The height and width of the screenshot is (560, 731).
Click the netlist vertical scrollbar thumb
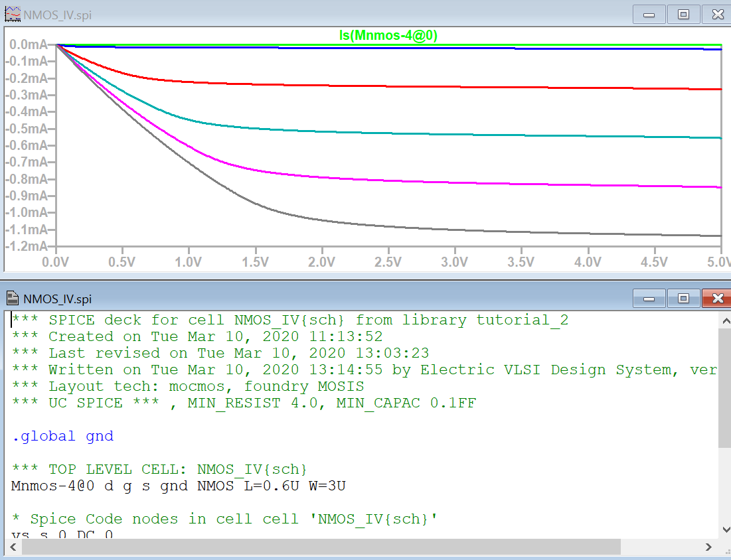click(x=724, y=385)
